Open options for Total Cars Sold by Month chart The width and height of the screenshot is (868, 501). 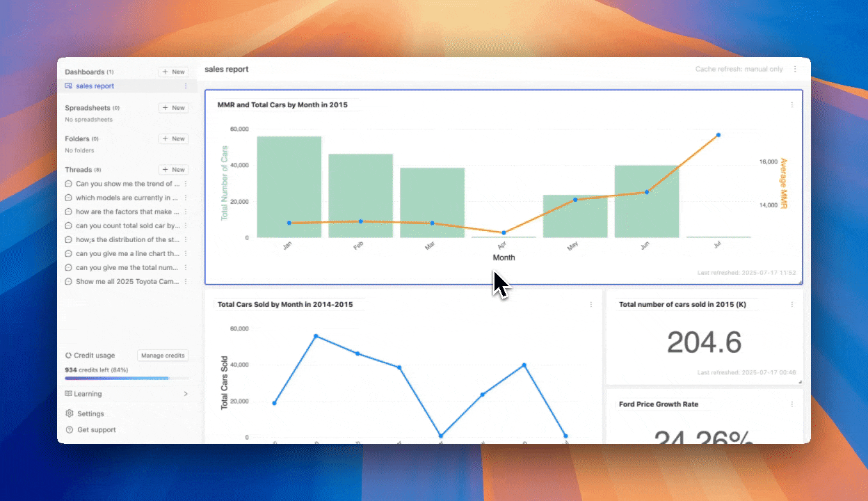[591, 305]
